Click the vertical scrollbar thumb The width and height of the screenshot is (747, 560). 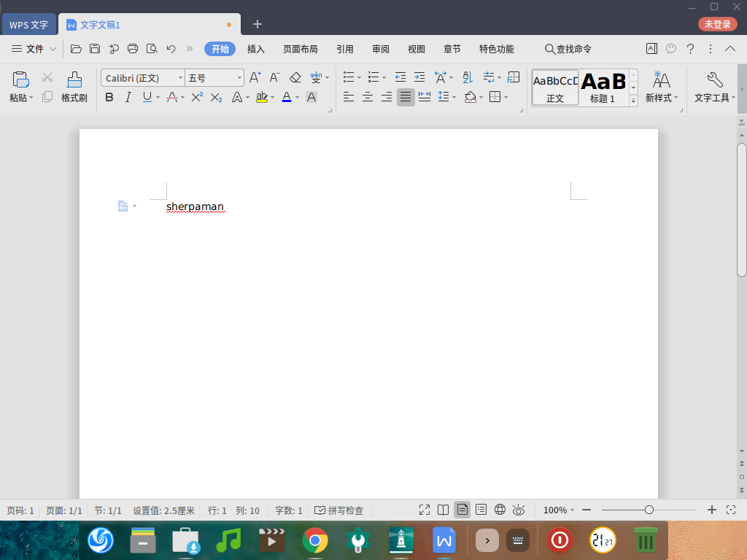tap(741, 209)
